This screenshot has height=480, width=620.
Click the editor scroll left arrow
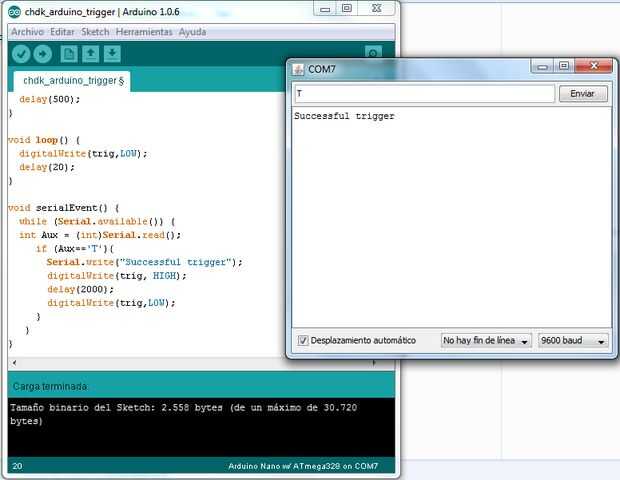click(15, 363)
